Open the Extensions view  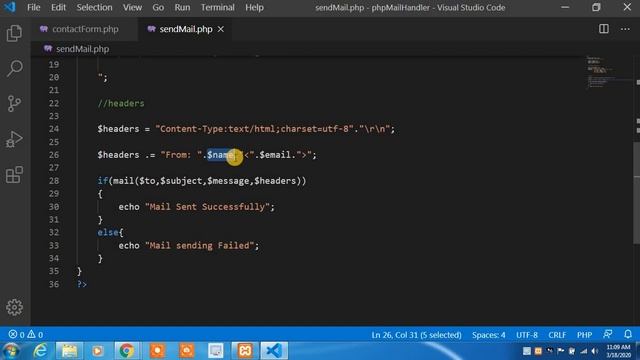click(x=14, y=175)
